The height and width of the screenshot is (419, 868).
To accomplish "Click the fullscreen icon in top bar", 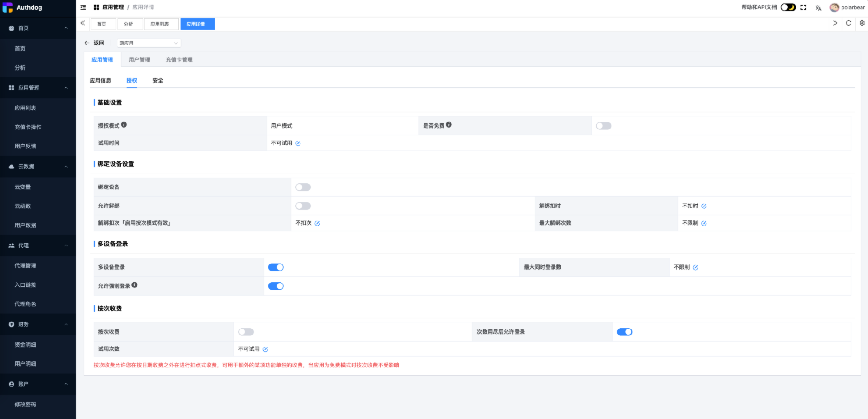I will 803,7.
